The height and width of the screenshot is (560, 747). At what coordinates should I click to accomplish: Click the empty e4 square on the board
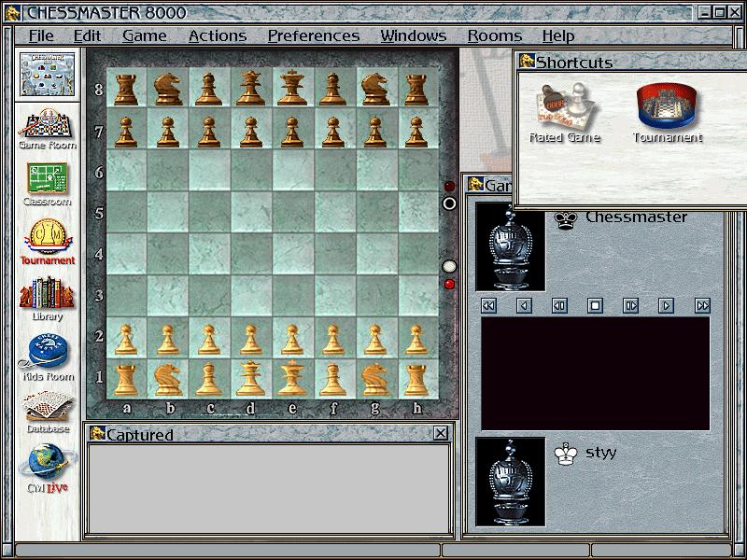coord(293,254)
